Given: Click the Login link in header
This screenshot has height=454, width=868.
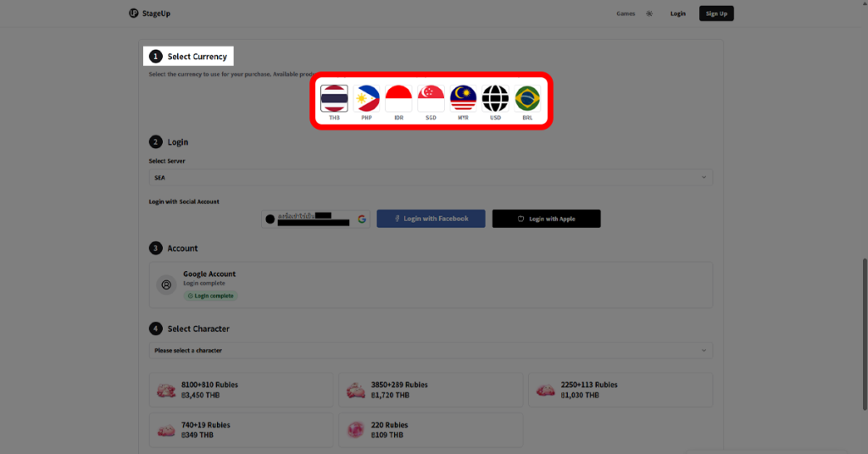Looking at the screenshot, I should [677, 14].
